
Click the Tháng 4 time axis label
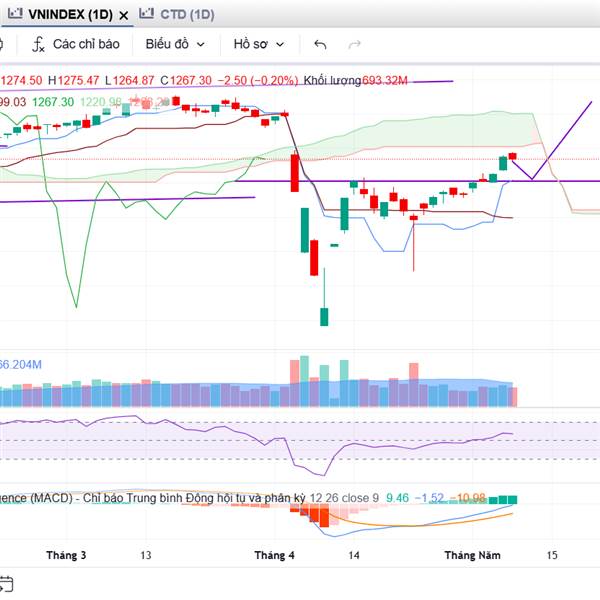(274, 555)
